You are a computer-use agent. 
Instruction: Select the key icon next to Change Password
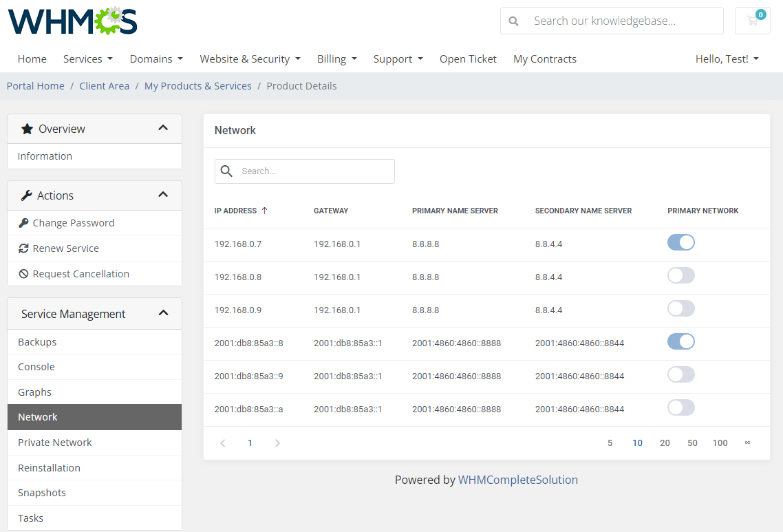click(23, 222)
